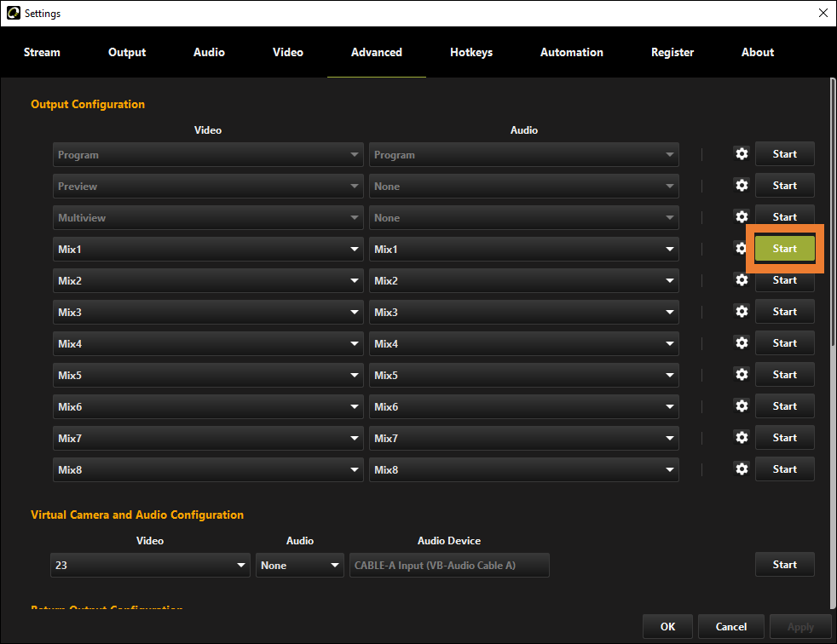Viewport: 837px width, 644px height.
Task: Switch to the Register tab
Action: pyautogui.click(x=672, y=52)
